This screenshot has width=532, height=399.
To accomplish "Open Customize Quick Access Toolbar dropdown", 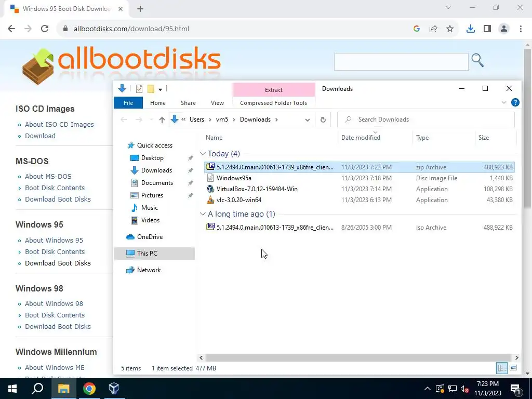I will coord(160,89).
